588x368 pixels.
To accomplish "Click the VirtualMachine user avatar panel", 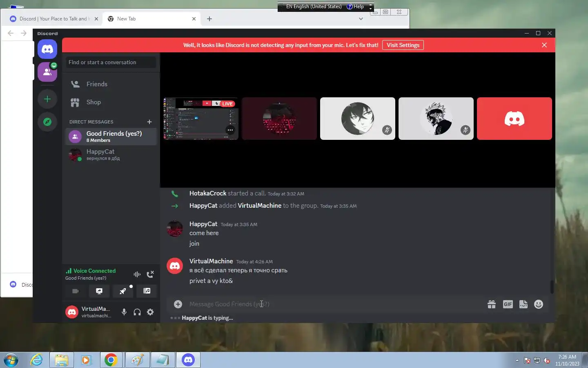I will 90,312.
